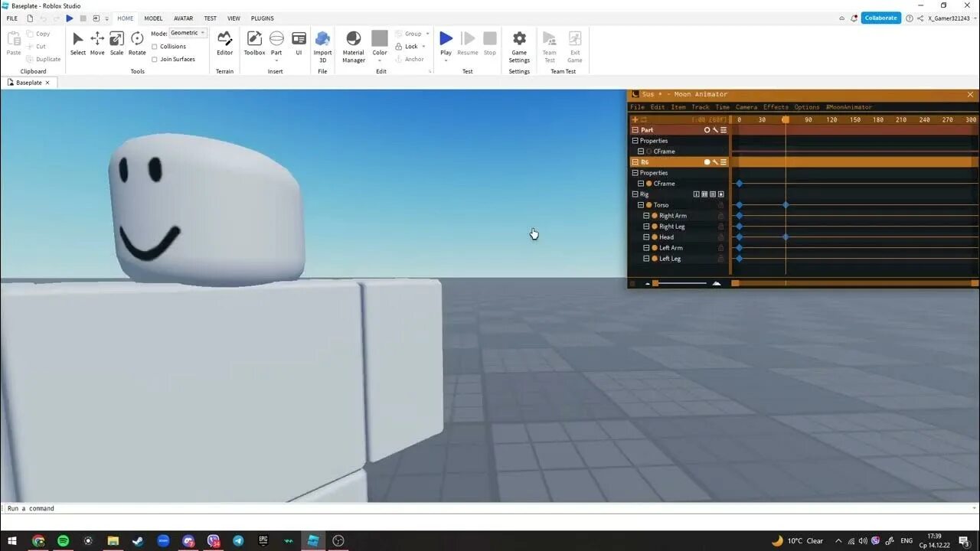Click the Import 3D icon
Screen dimensions: 980x551
(x=322, y=39)
